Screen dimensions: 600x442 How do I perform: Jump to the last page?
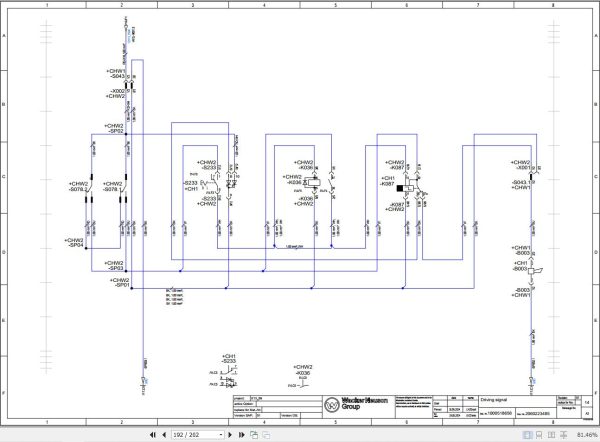tap(241, 435)
